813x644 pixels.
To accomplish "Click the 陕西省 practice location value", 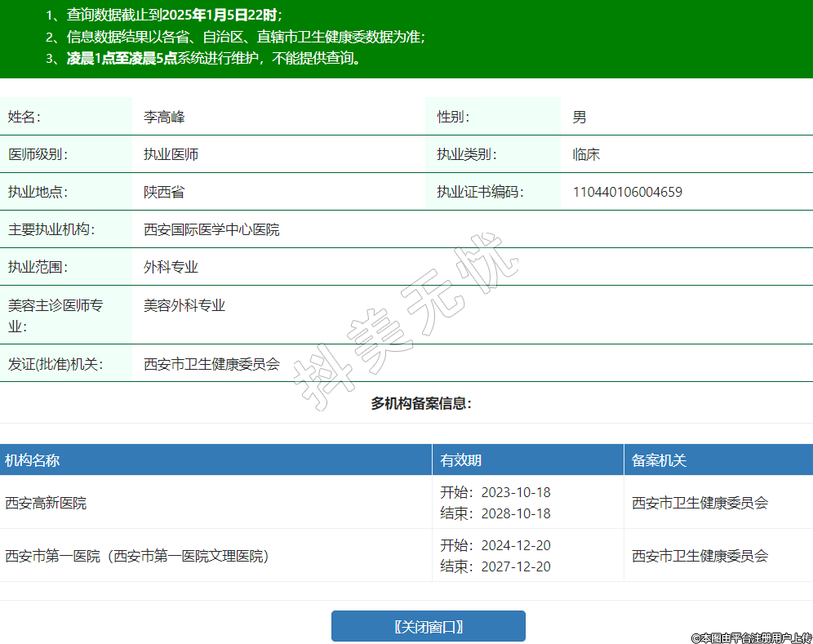I will tap(164, 192).
